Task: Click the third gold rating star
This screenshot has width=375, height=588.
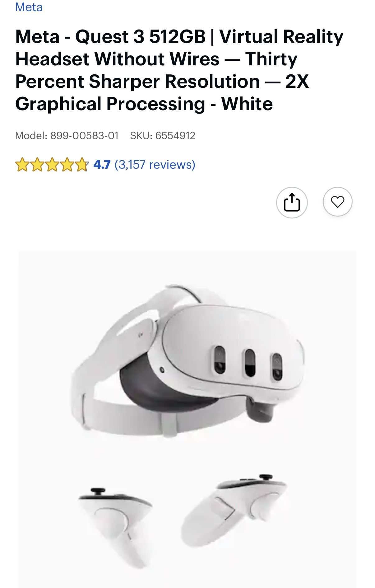Action: click(52, 165)
